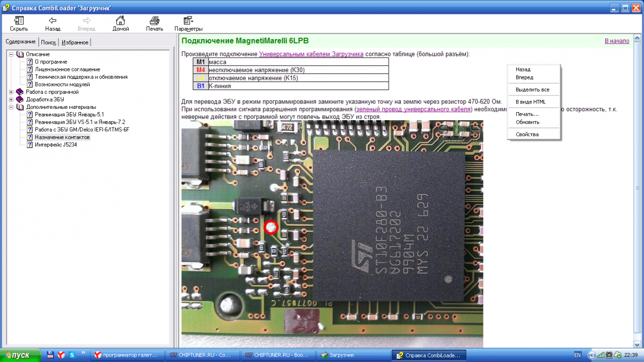Choose В виде HTML menu entry
This screenshot has height=362, width=644.
pos(530,102)
